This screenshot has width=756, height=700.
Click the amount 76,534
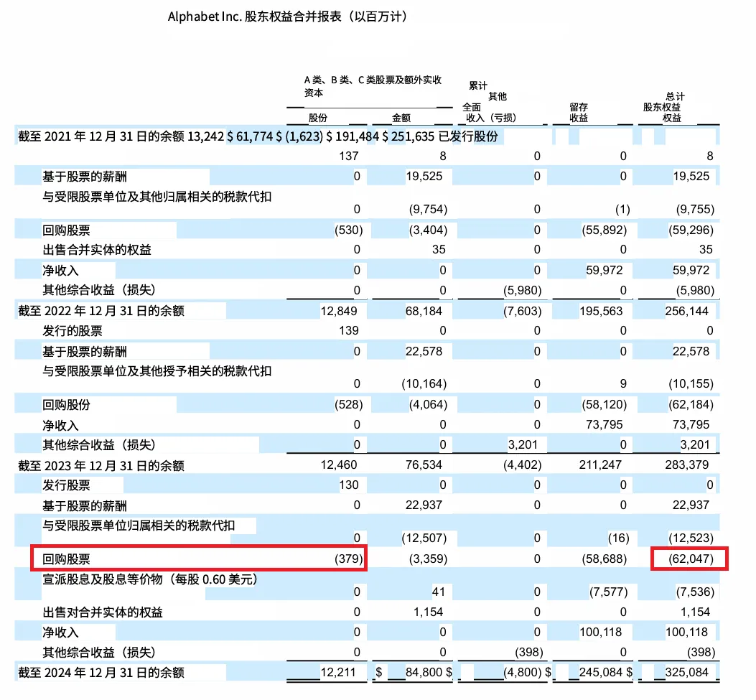[424, 465]
